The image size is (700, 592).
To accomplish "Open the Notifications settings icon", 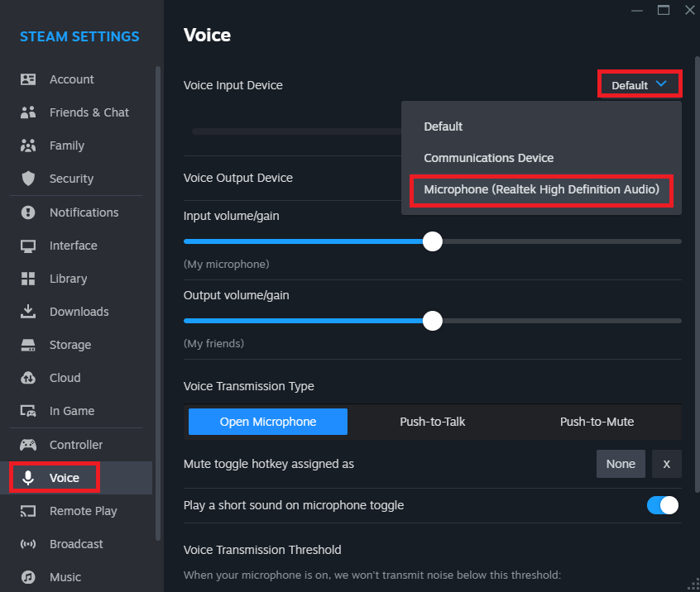I will (29, 212).
